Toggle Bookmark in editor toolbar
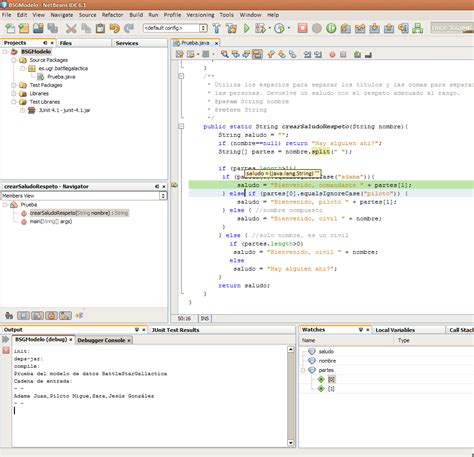The height and width of the screenshot is (457, 474). click(x=292, y=54)
